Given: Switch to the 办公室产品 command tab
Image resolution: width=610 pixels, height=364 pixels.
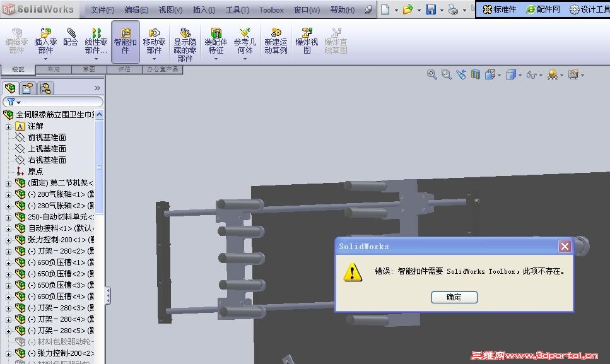Looking at the screenshot, I should 162,69.
